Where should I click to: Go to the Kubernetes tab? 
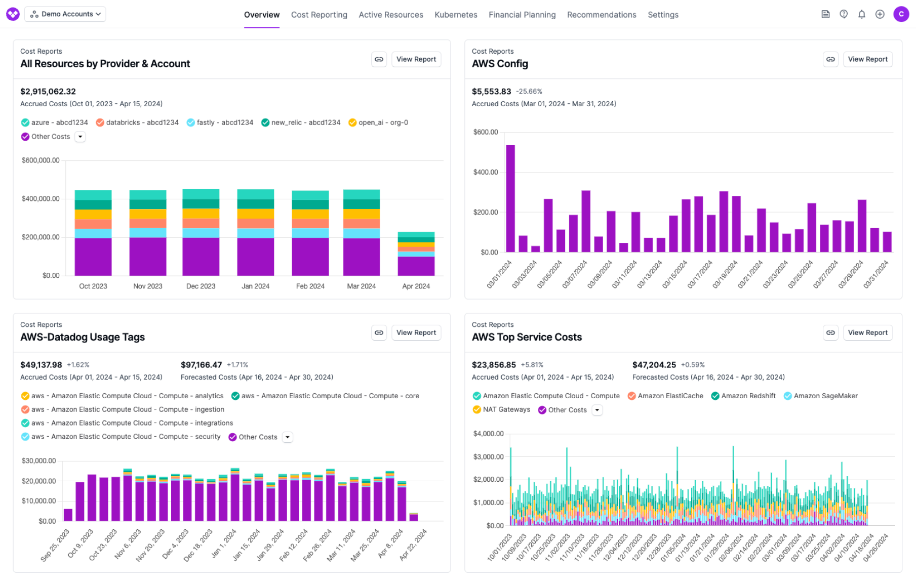[456, 15]
